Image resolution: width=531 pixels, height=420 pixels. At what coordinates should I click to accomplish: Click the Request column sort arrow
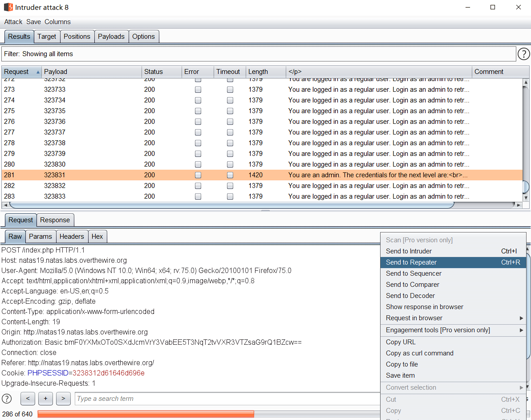38,72
